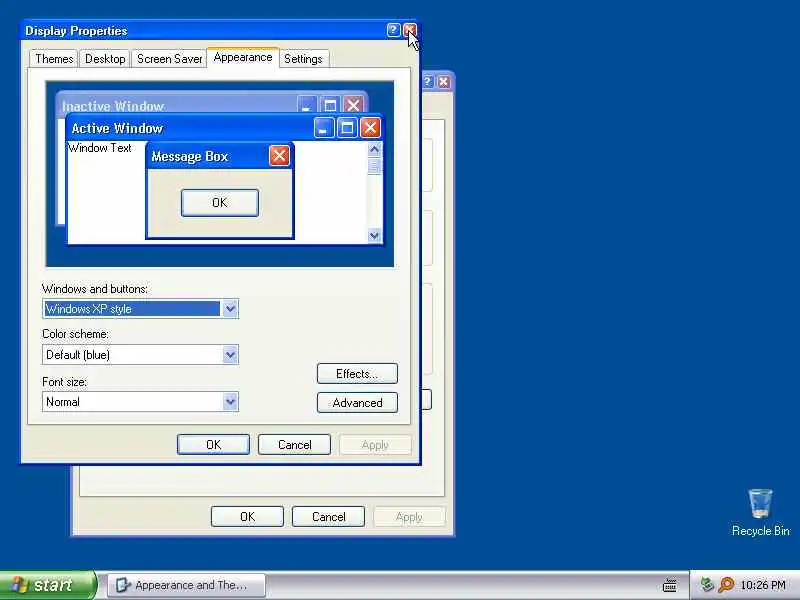Click the 10:26 PM clock

point(763,585)
